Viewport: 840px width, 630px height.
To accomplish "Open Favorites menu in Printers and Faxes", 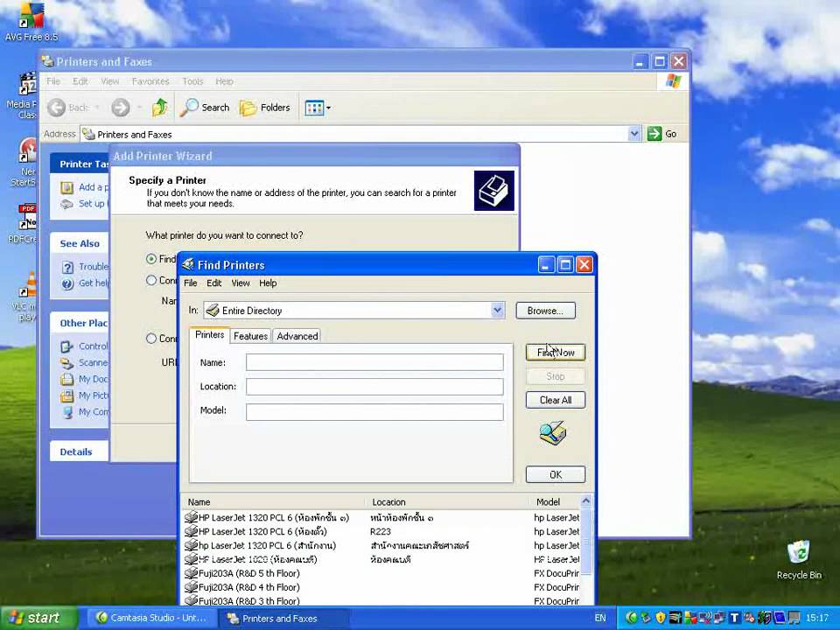I will (150, 81).
